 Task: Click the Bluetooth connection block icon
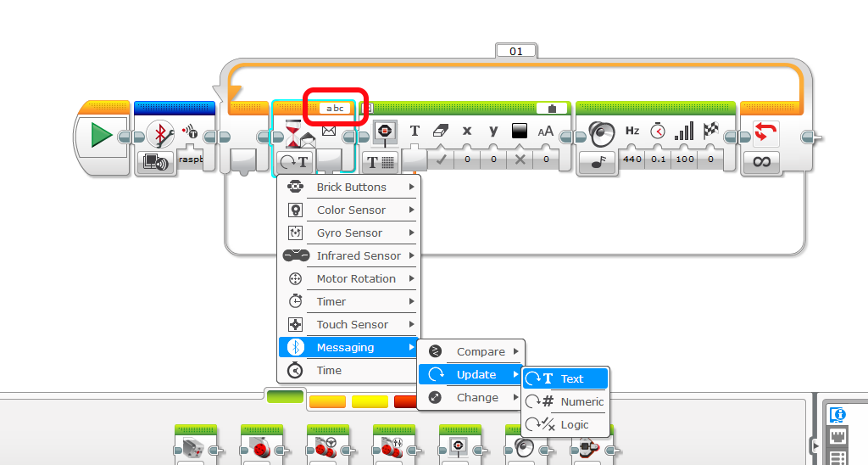click(160, 134)
